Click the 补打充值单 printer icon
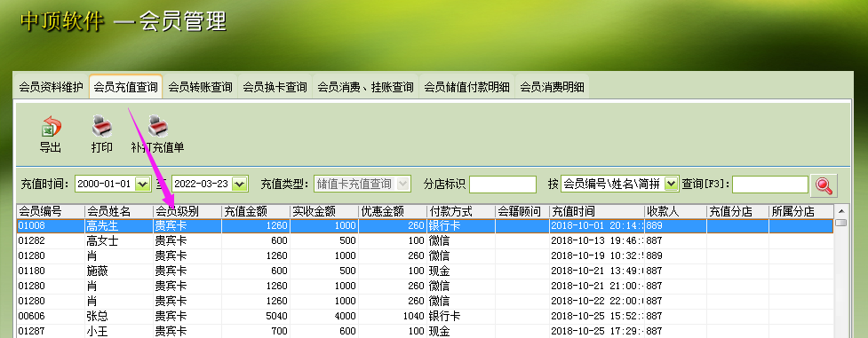Image resolution: width=868 pixels, height=338 pixels. pos(158,127)
